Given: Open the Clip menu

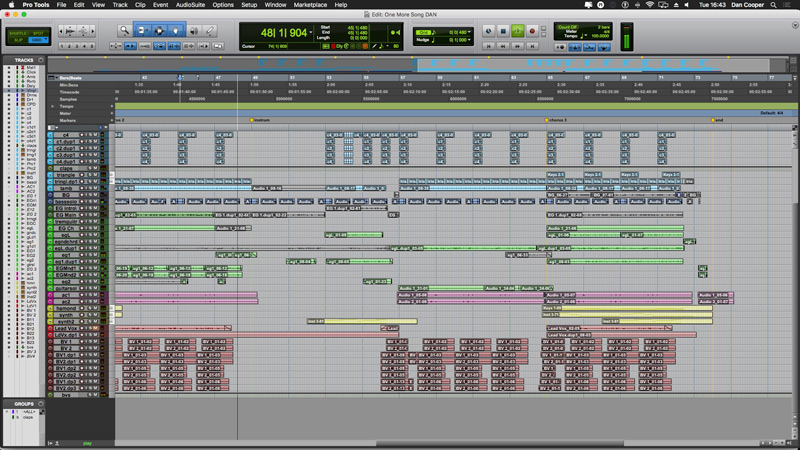Looking at the screenshot, I should (x=140, y=5).
